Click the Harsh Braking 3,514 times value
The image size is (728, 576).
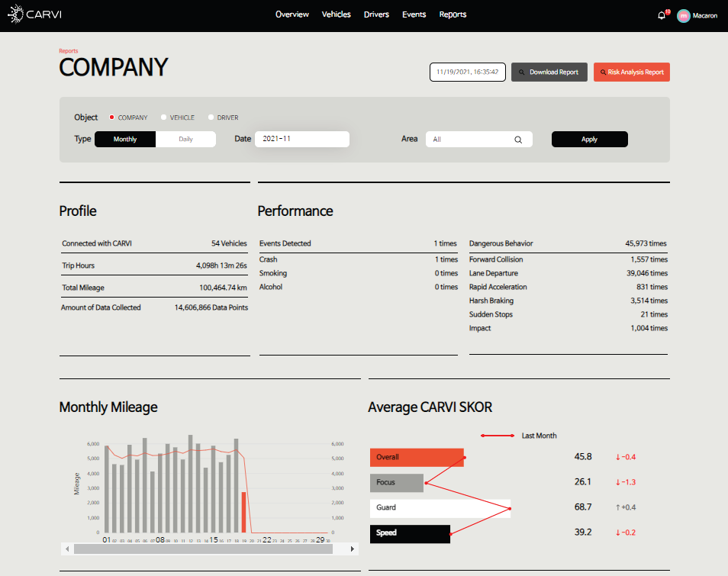point(649,301)
